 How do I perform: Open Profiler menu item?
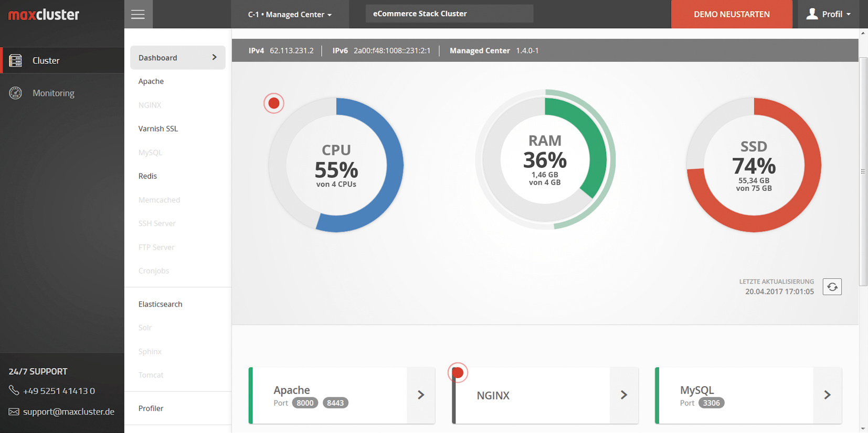pyautogui.click(x=151, y=408)
